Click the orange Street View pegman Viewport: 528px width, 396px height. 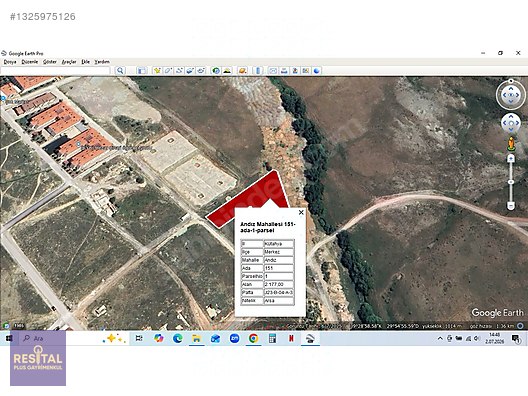point(511,144)
